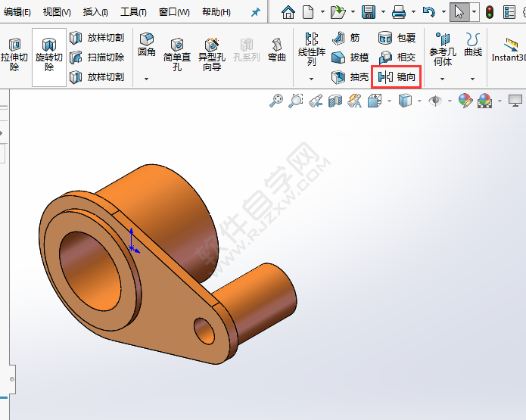Screen dimensions: 526x420
Task: Select the 圆角 fillet tool
Action: pos(147,45)
